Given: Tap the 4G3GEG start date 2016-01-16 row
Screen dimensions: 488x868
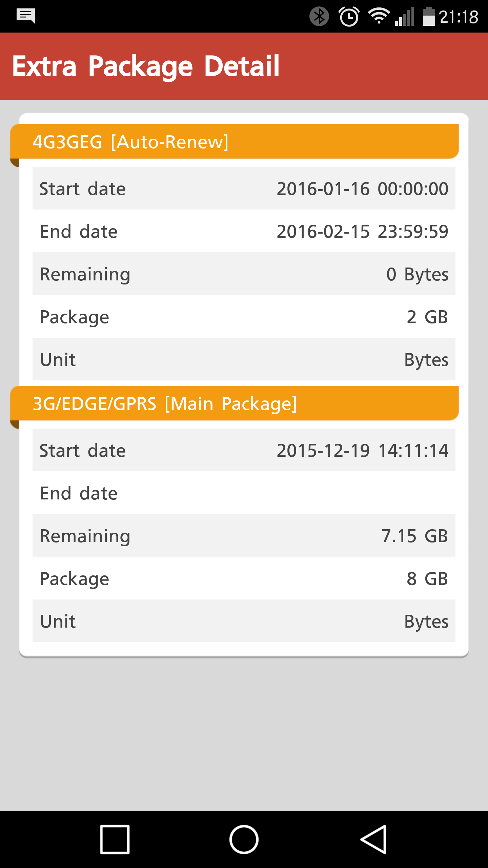Looking at the screenshot, I should pyautogui.click(x=244, y=189).
